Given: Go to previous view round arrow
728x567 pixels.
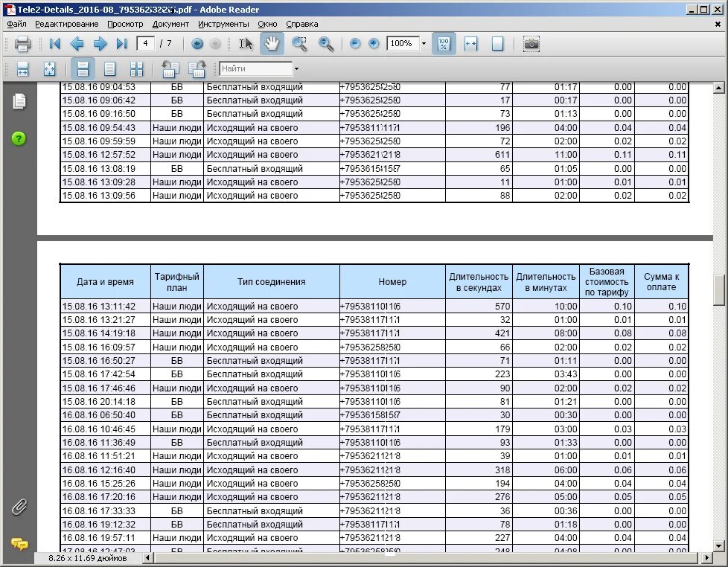Looking at the screenshot, I should click(x=197, y=44).
